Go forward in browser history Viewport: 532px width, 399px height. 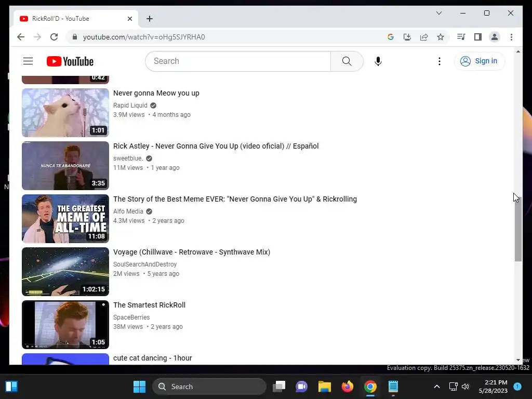(x=37, y=37)
